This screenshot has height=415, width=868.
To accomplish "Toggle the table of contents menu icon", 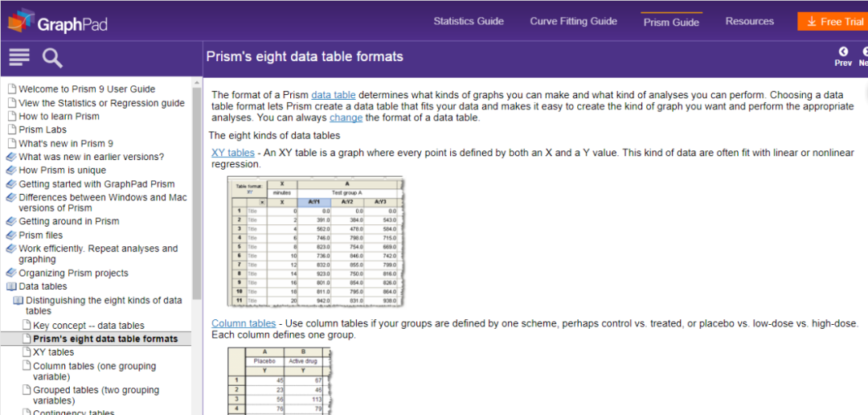I will pos(19,57).
